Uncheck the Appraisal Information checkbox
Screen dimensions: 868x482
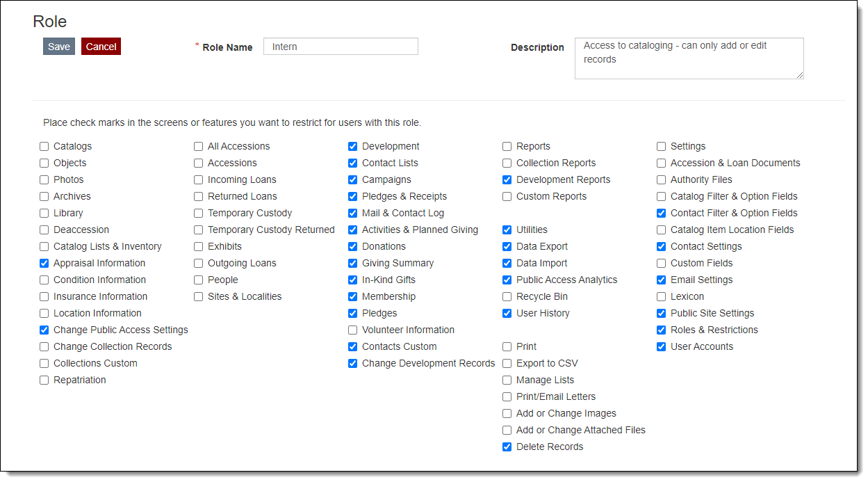click(44, 263)
